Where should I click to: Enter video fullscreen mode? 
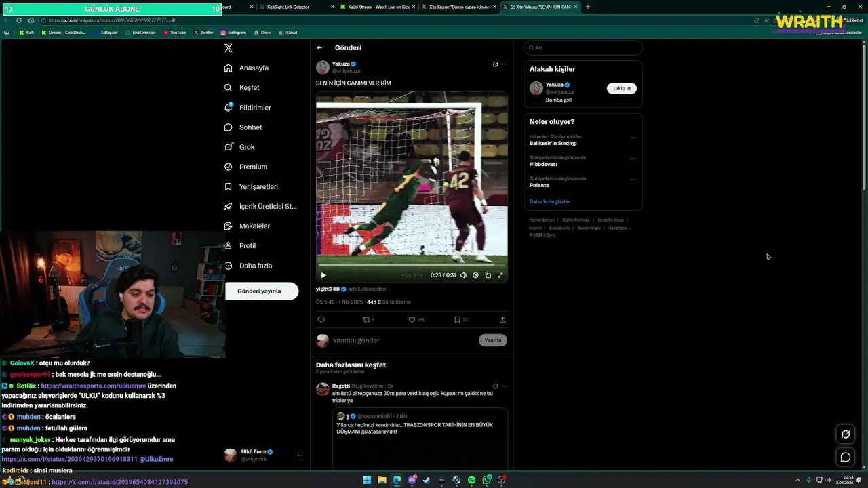click(500, 275)
